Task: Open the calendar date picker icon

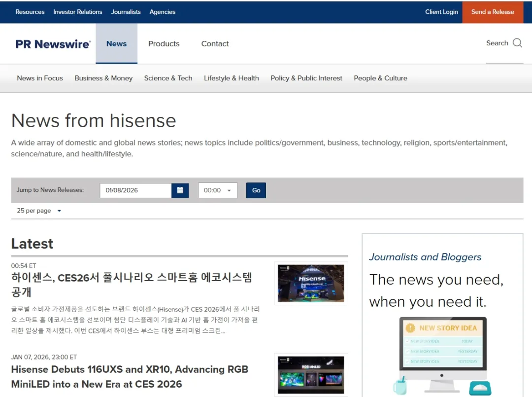Action: pyautogui.click(x=180, y=190)
